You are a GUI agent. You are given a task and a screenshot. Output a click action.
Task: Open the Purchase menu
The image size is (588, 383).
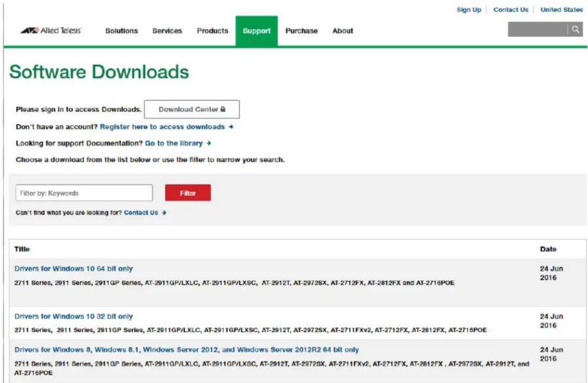point(302,31)
